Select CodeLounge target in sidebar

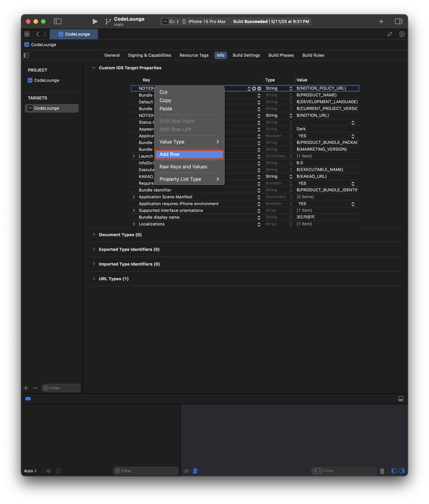click(52, 108)
